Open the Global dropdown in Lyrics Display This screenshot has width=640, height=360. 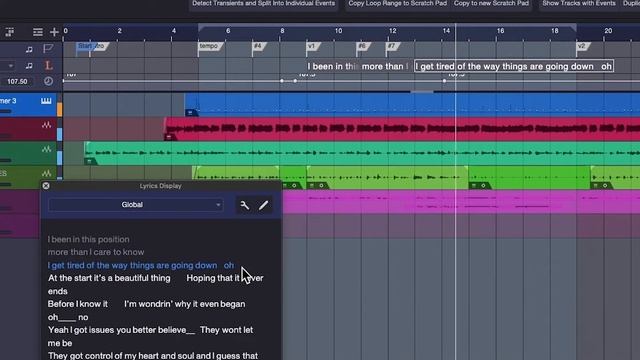[x=136, y=205]
